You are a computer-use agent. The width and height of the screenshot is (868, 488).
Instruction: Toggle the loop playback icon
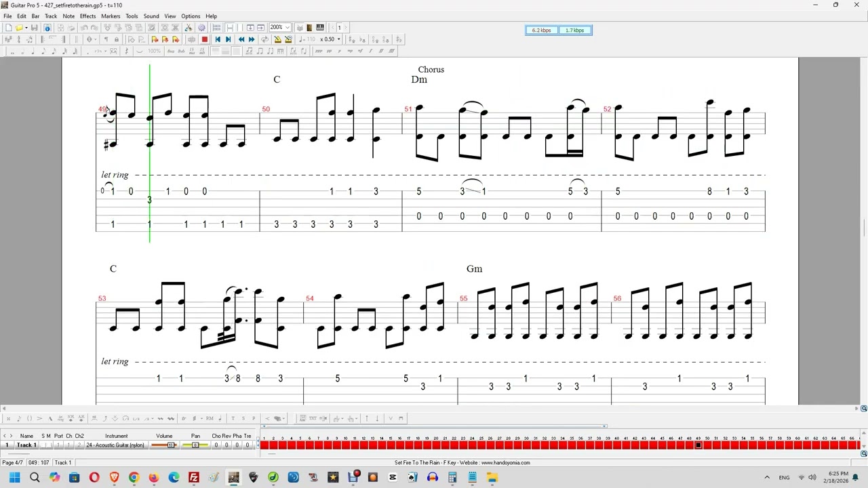click(264, 39)
